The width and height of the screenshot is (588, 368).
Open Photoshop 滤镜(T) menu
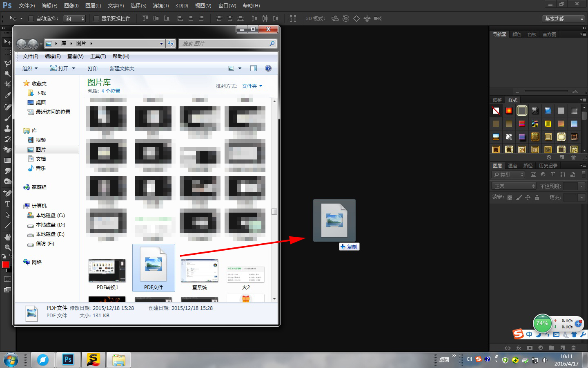(161, 6)
